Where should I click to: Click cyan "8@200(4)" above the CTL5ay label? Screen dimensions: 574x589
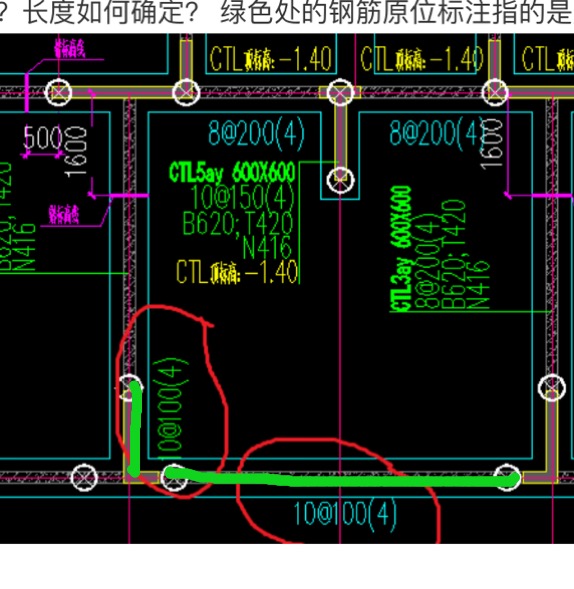click(257, 133)
